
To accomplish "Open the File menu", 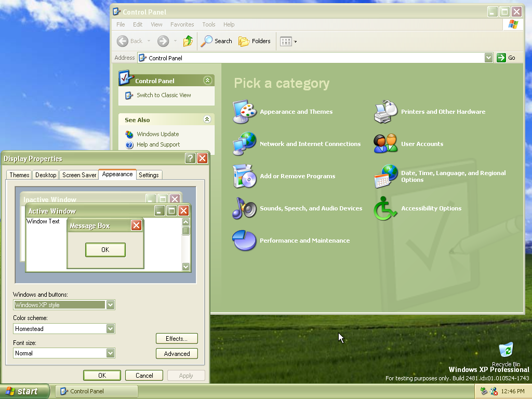I will pos(121,24).
